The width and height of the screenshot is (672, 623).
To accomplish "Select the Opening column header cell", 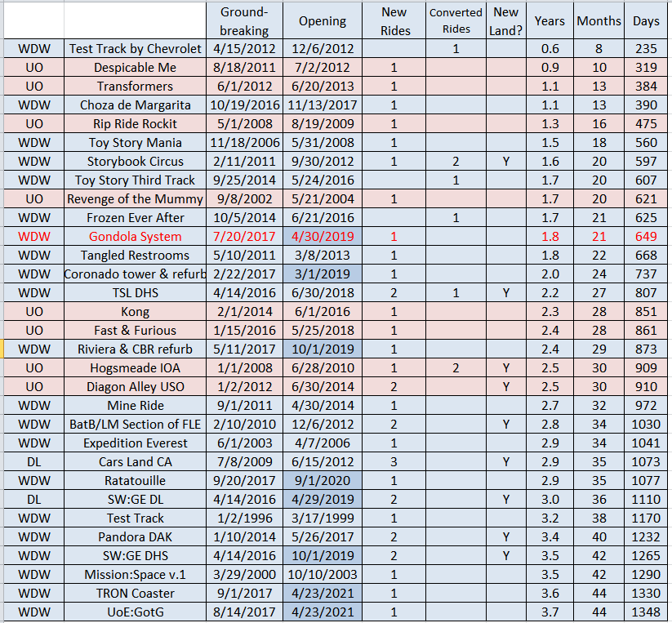I will pyautogui.click(x=323, y=21).
